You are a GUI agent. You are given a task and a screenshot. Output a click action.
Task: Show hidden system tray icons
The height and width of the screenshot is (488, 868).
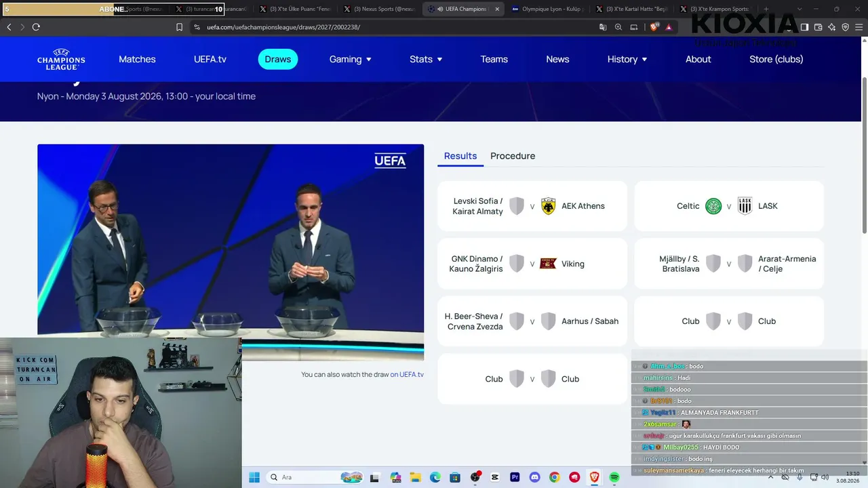pos(772,477)
